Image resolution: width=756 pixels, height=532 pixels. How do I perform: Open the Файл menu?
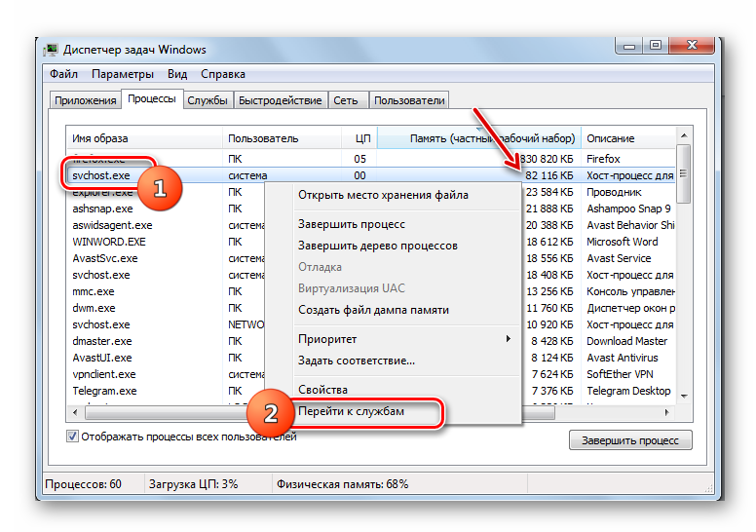tap(63, 74)
